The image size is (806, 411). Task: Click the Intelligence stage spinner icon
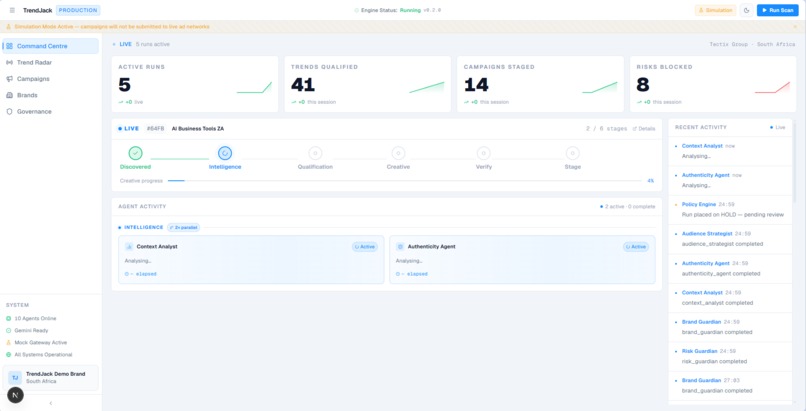(x=225, y=153)
